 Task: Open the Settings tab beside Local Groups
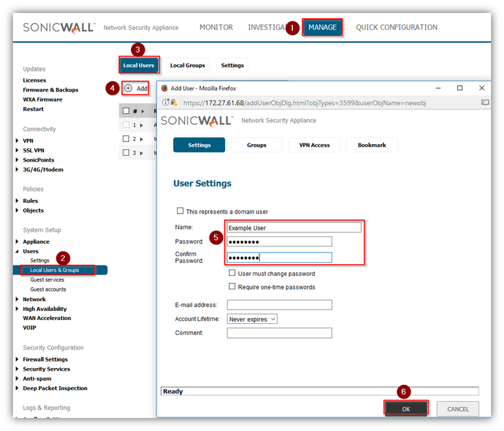point(232,66)
